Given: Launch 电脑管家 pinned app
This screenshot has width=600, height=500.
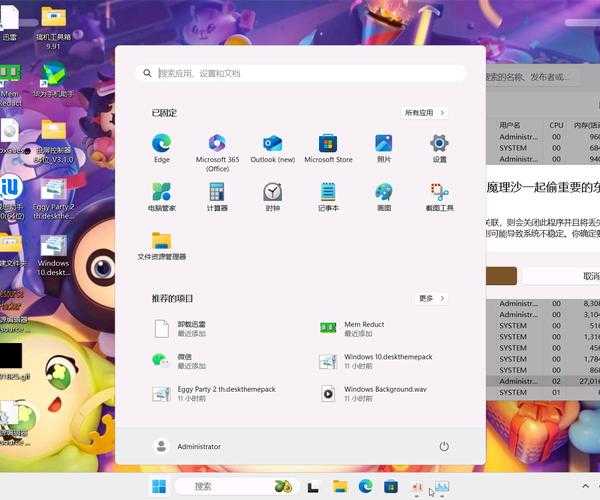Looking at the screenshot, I should tap(161, 197).
